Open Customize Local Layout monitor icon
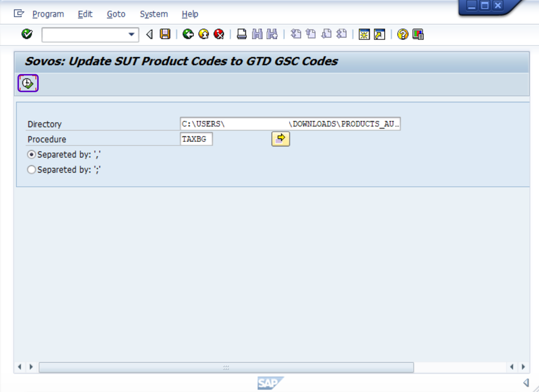The image size is (539, 392). point(418,34)
